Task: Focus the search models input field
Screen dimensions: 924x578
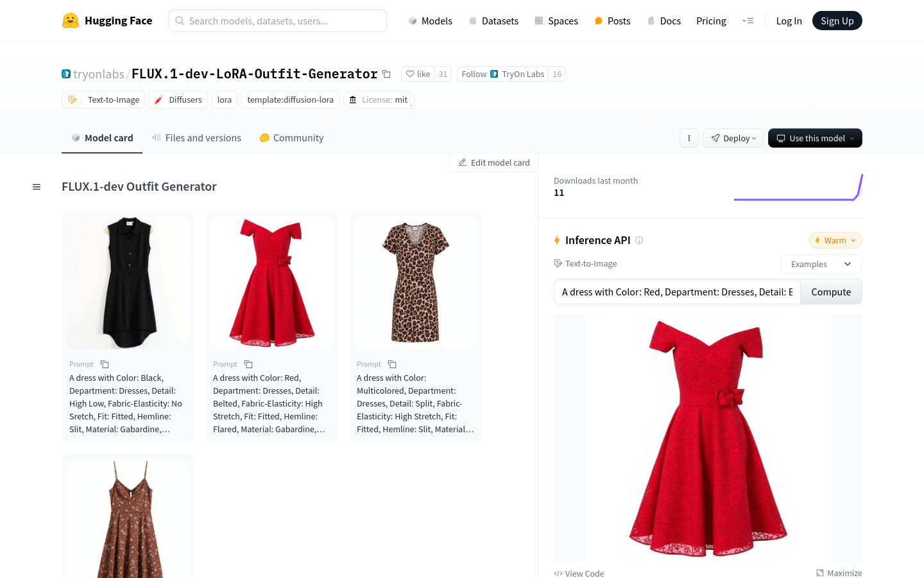Action: 277,21
